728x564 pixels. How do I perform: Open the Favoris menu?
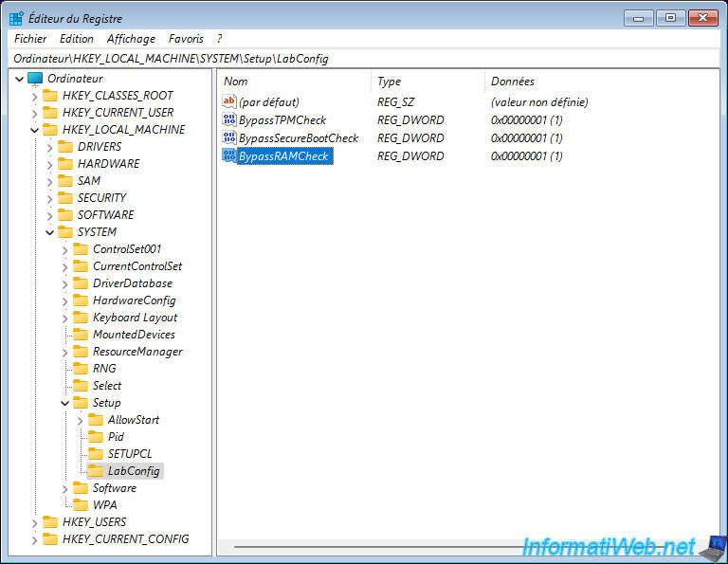coord(186,39)
